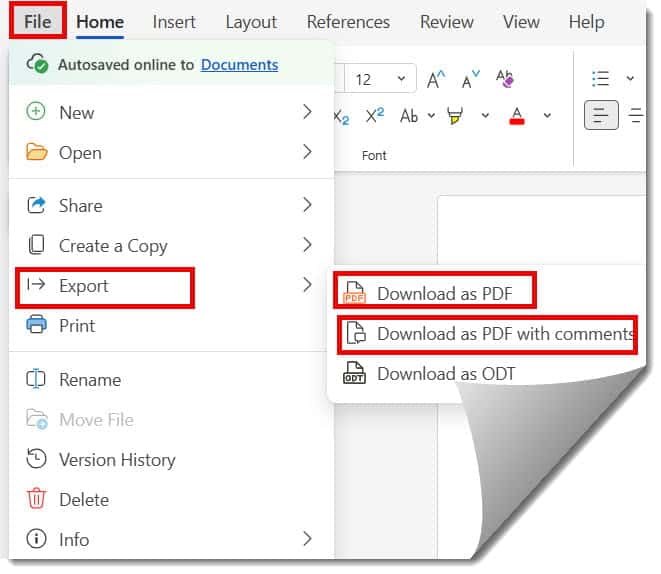Open the bullet list dropdown arrow
Screen dimensions: 661x574
[x=630, y=78]
